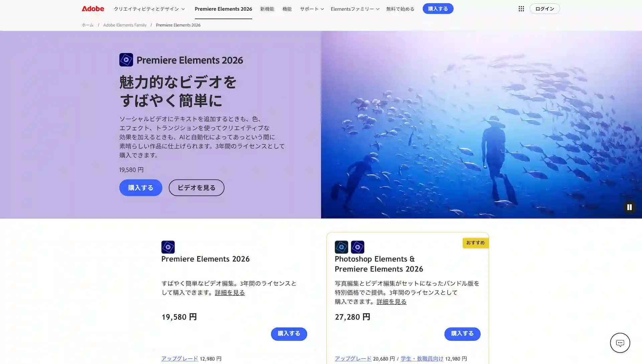Open the 学生・教職員向け link
The image size is (642, 364).
422,359
